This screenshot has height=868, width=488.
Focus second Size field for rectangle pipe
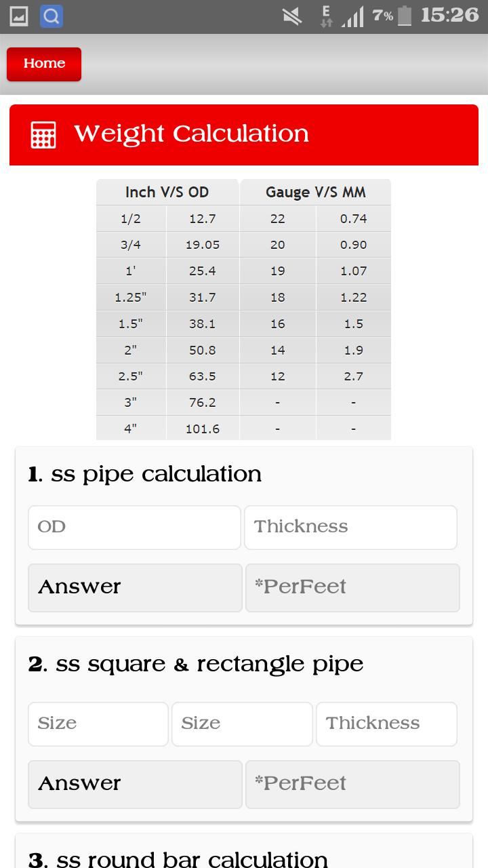[x=242, y=724]
